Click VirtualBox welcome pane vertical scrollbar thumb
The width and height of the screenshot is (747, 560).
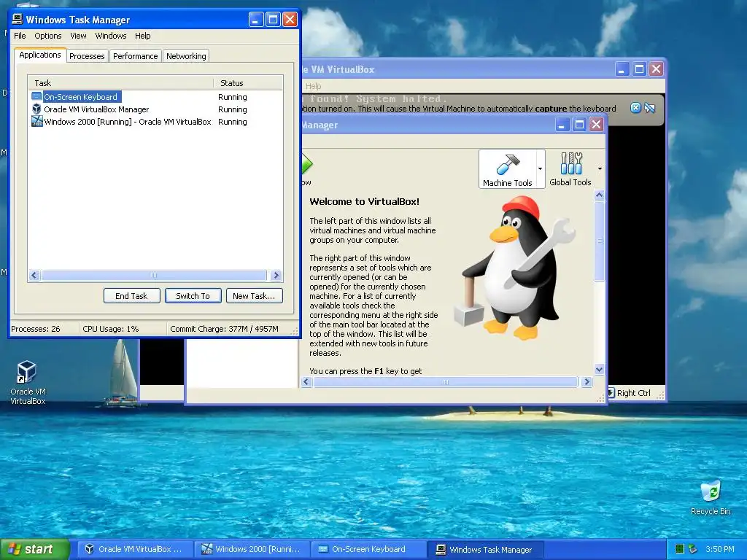(600, 241)
